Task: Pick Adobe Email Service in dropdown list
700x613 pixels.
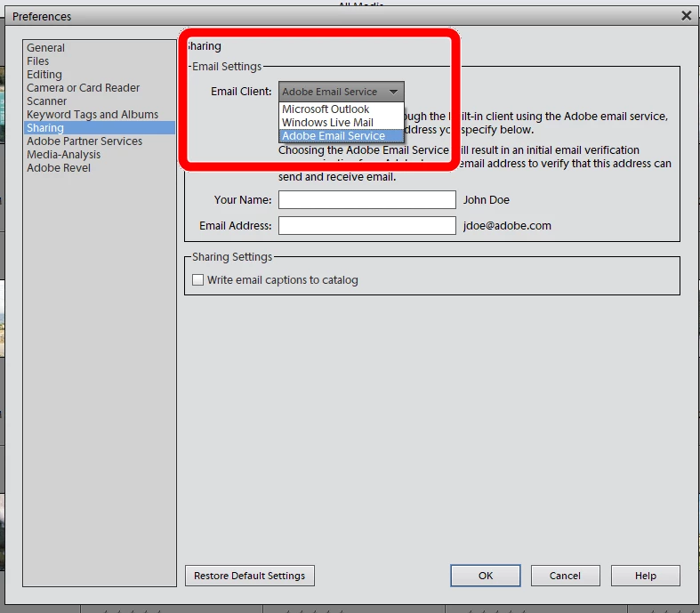Action: [x=342, y=136]
